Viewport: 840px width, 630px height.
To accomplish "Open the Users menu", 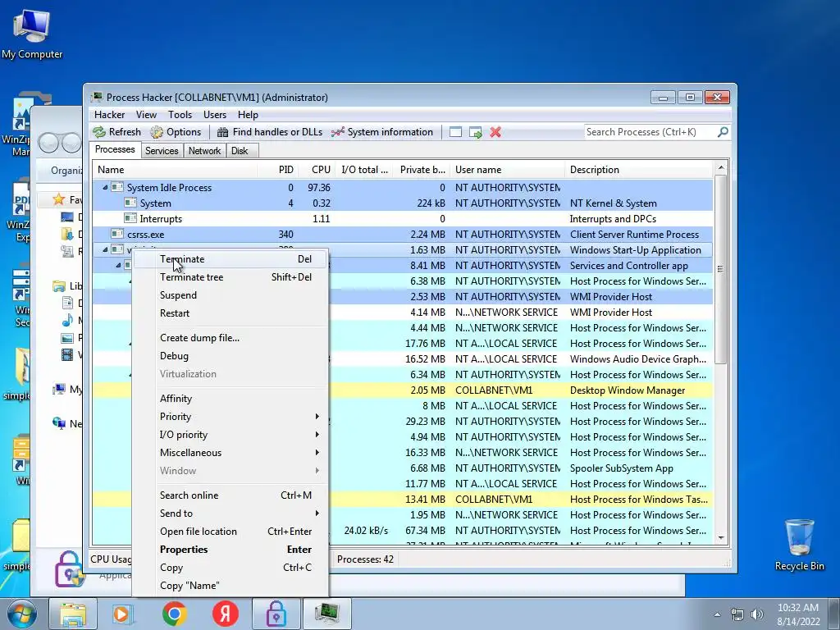I will click(215, 115).
